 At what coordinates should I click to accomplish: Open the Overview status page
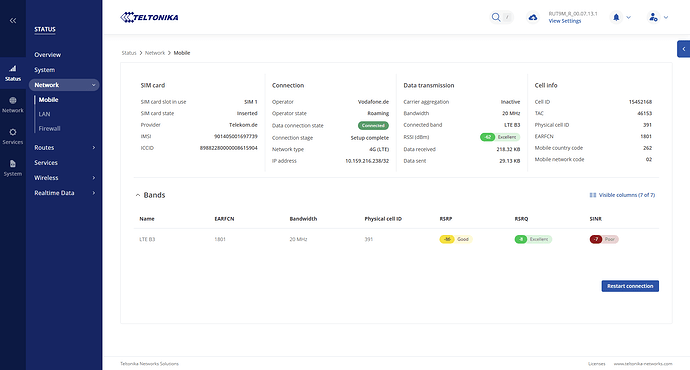pos(48,55)
